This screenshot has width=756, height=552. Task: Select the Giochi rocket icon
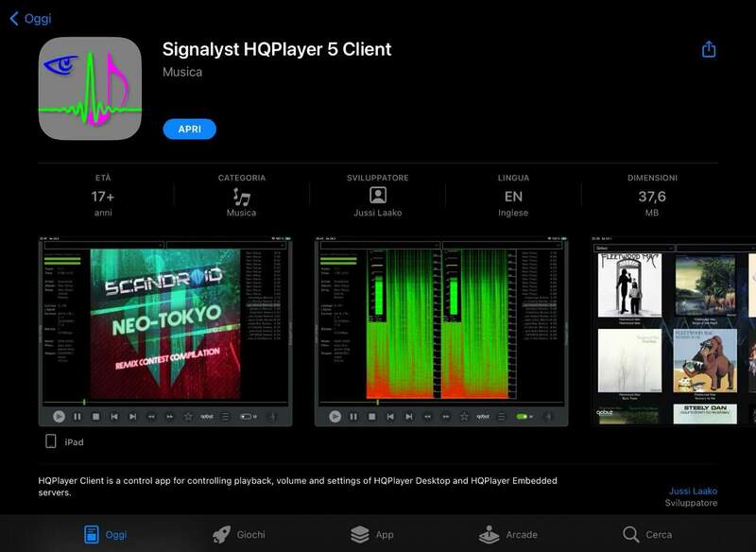[x=221, y=534]
